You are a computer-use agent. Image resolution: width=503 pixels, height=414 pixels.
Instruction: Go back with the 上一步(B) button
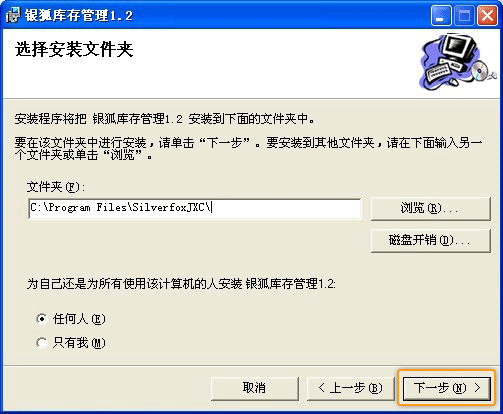tap(351, 388)
